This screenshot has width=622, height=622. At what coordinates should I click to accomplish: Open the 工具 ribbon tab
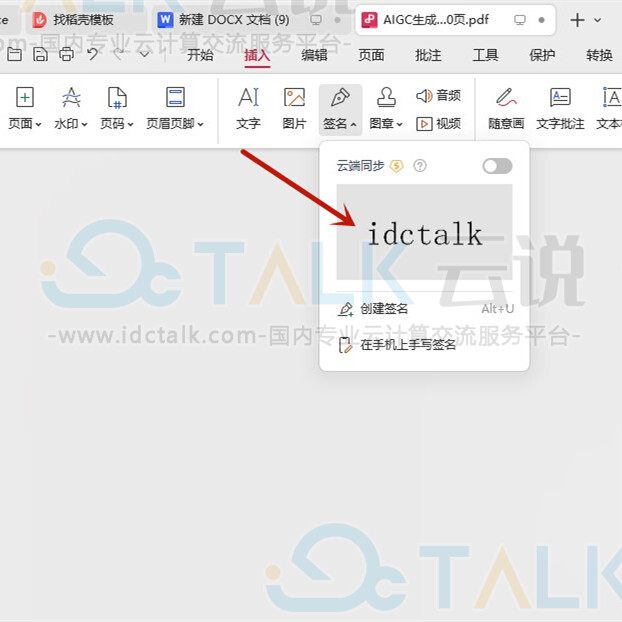pyautogui.click(x=485, y=55)
